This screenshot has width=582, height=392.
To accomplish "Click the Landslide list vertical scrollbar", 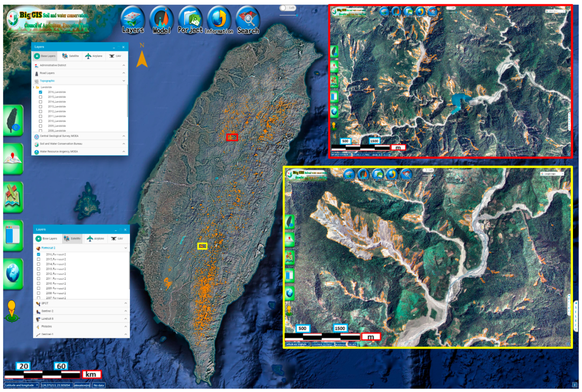I will (128, 101).
